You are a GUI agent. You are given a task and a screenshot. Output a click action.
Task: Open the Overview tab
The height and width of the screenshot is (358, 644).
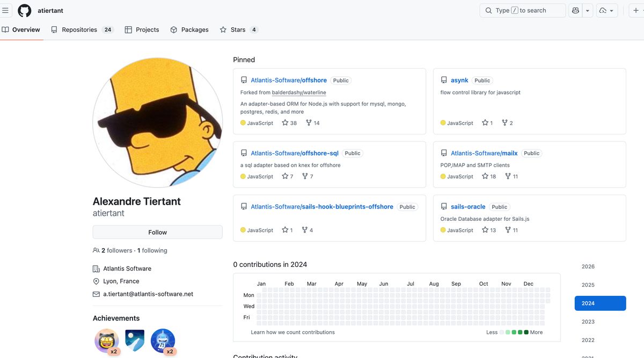coord(21,29)
